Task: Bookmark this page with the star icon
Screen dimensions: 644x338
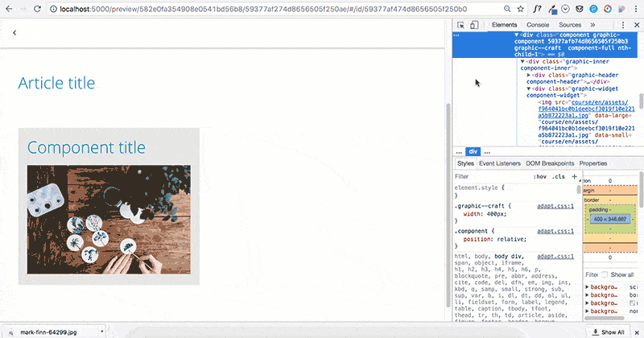Action: pyautogui.click(x=520, y=9)
